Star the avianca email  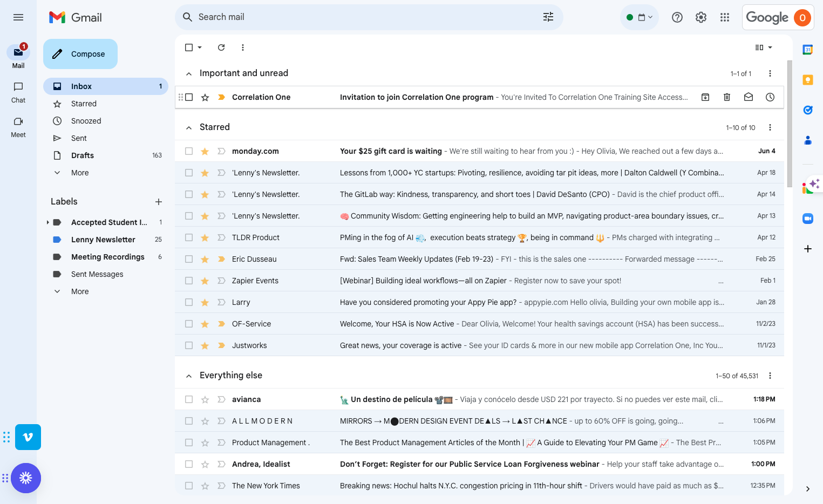(x=205, y=399)
